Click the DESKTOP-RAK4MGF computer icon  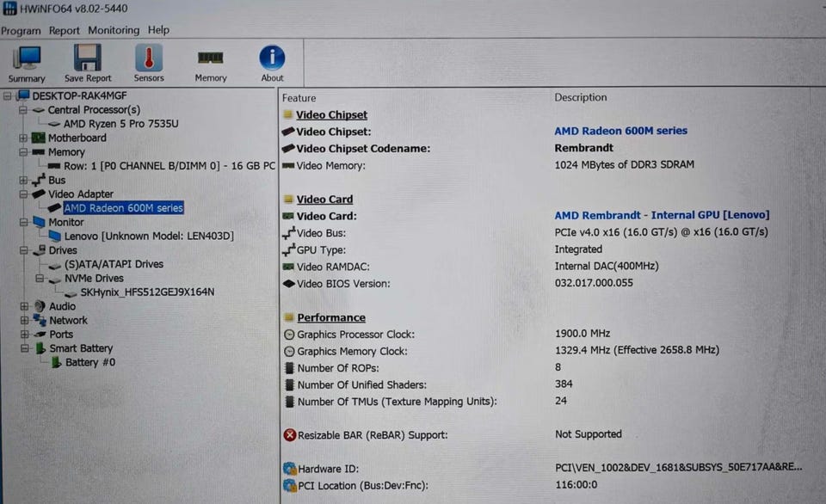[x=24, y=95]
